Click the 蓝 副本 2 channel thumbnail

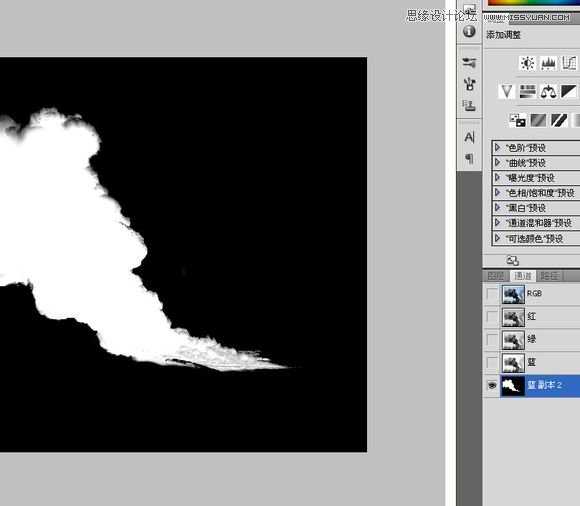pyautogui.click(x=513, y=385)
